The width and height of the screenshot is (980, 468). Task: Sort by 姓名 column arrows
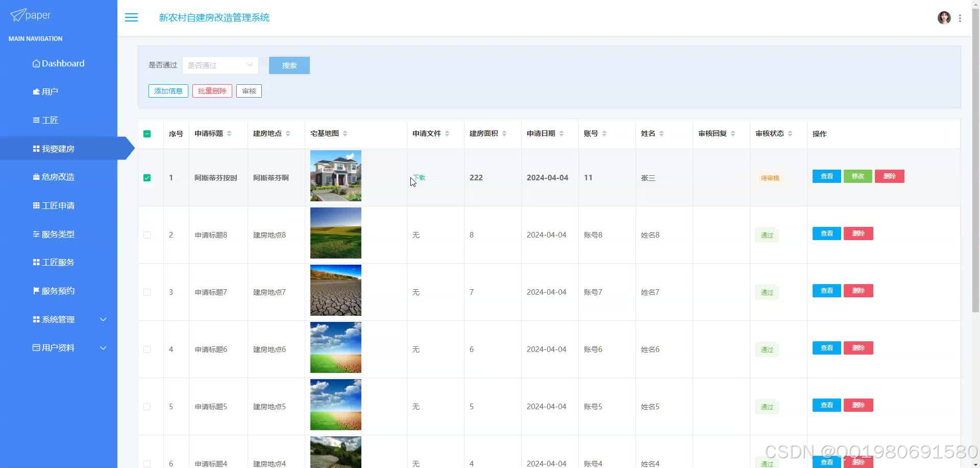tap(661, 133)
